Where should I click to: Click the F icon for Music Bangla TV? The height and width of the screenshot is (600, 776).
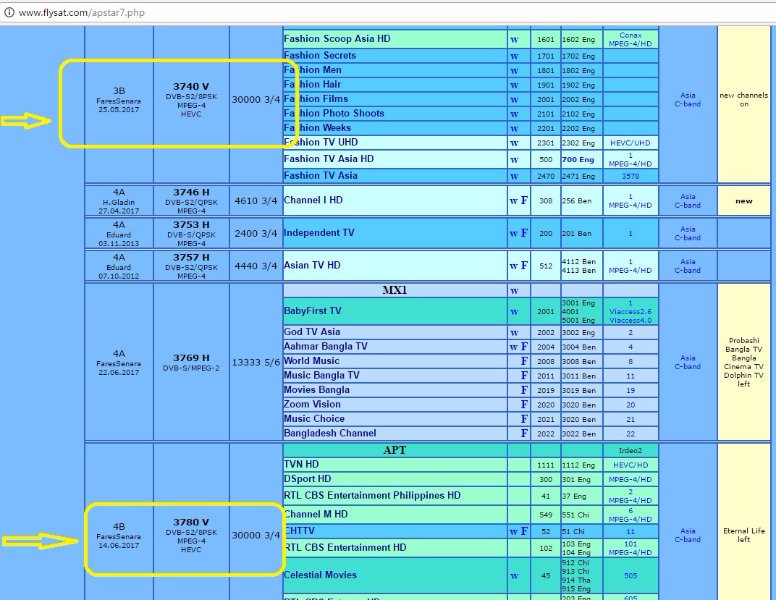click(524, 375)
